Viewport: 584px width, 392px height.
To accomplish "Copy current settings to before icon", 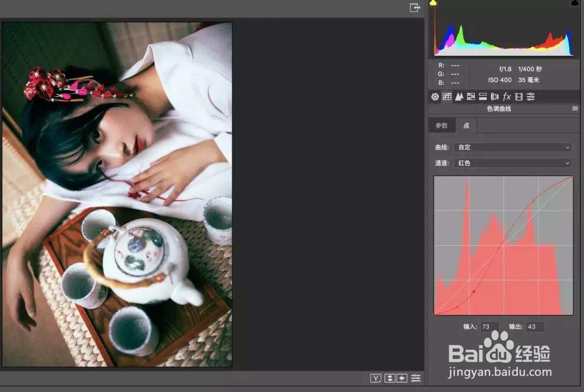I will [402, 378].
